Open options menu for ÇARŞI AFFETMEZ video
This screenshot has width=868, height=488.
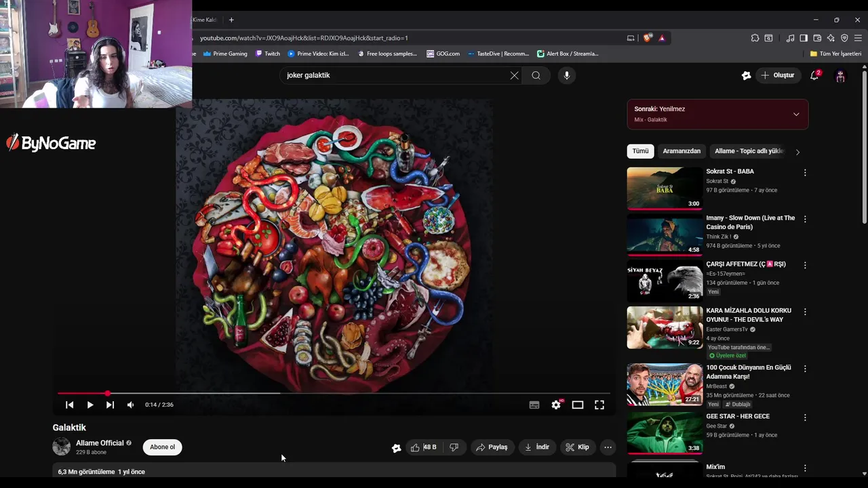tap(805, 265)
